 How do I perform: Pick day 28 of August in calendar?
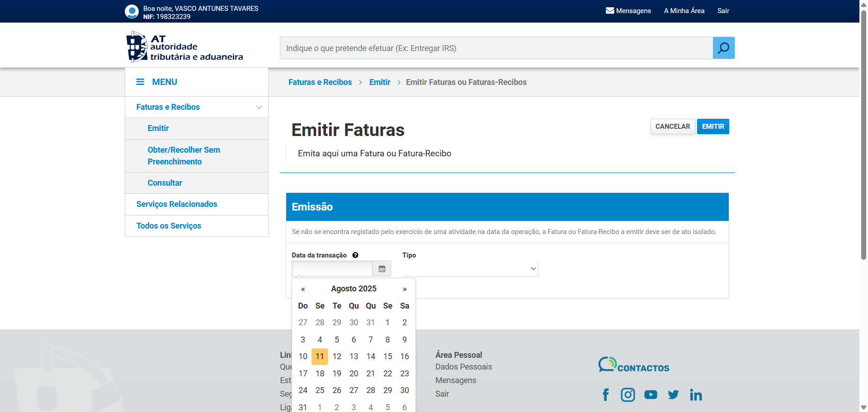point(371,390)
